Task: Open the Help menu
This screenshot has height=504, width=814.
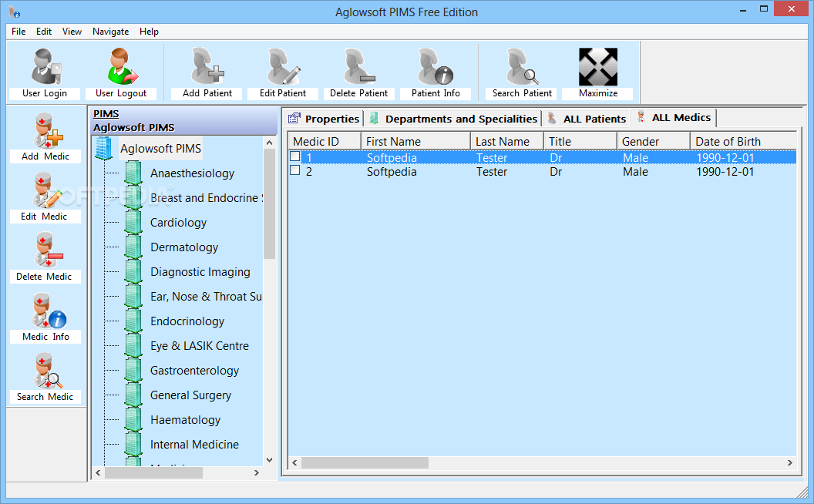Action: [x=149, y=32]
